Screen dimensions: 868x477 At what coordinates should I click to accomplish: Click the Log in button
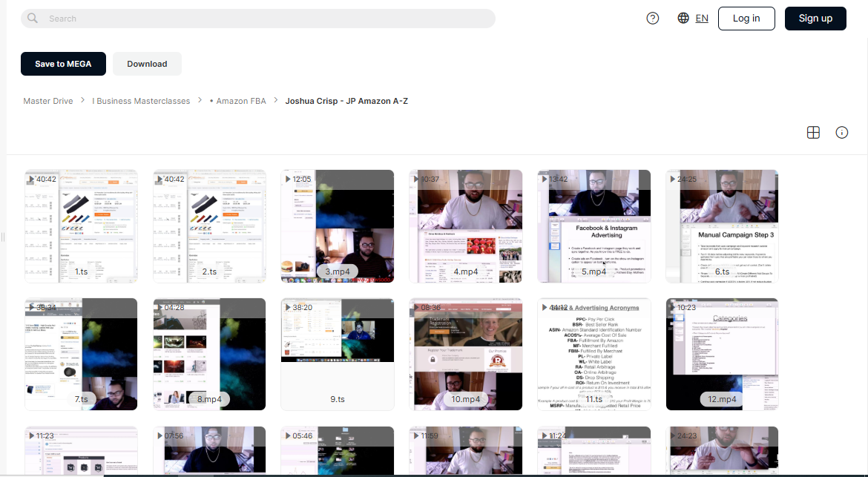point(746,19)
